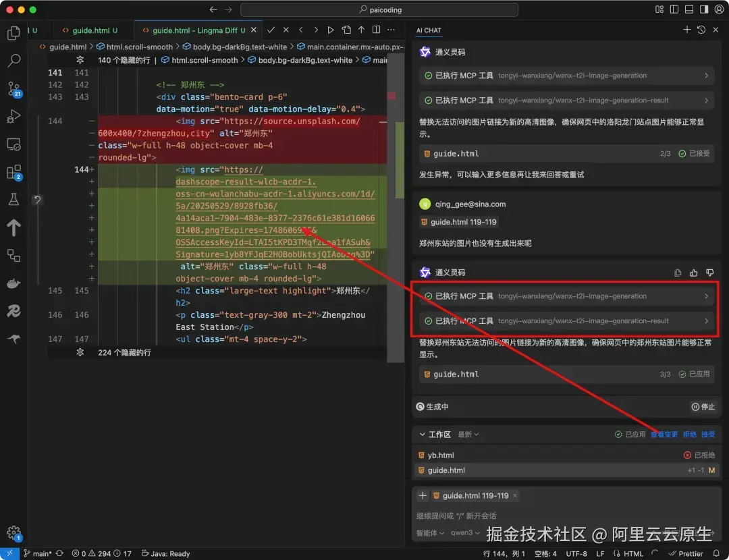Open editor more actions ellipsis
Screen dimensions: 729x560
(x=391, y=30)
